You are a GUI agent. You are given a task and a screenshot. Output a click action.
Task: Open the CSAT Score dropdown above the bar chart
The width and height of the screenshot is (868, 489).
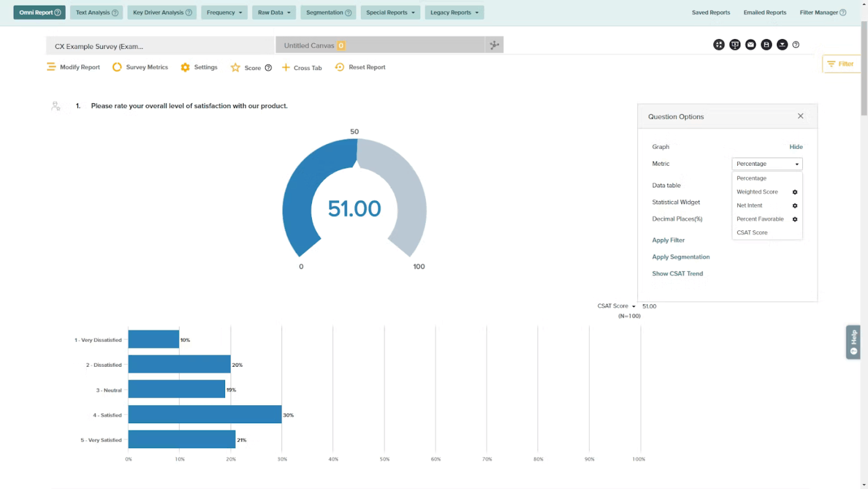pos(615,305)
